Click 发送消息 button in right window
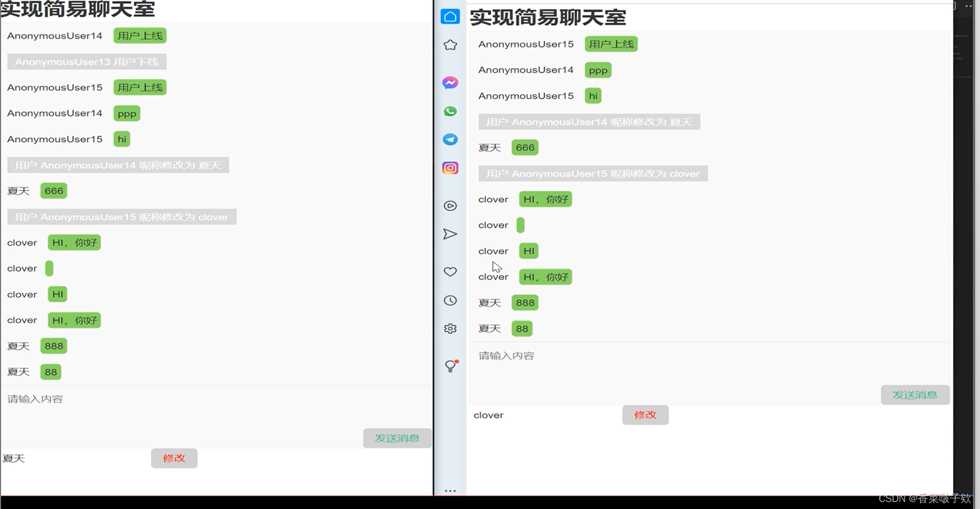Screen dimensions: 980x509 pyautogui.click(x=915, y=395)
